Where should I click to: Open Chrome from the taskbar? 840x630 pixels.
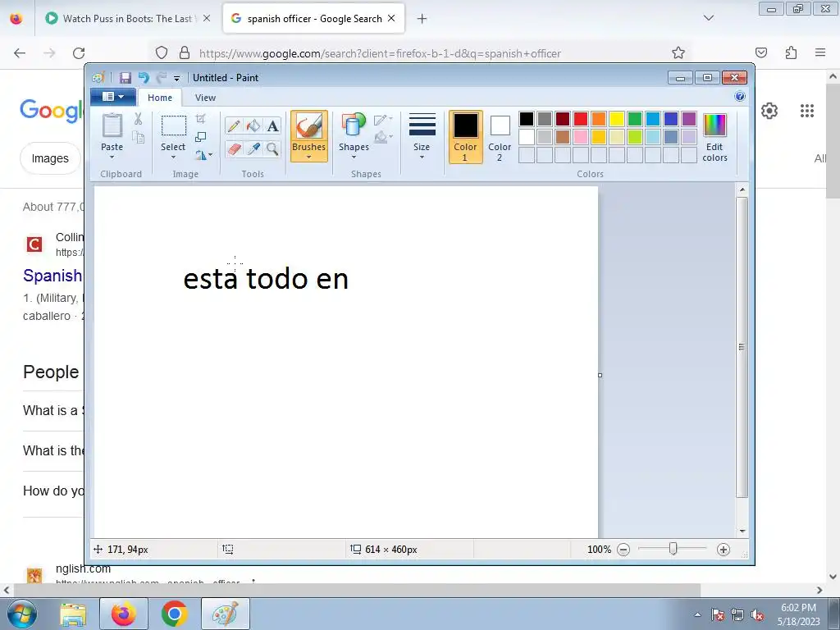point(174,614)
